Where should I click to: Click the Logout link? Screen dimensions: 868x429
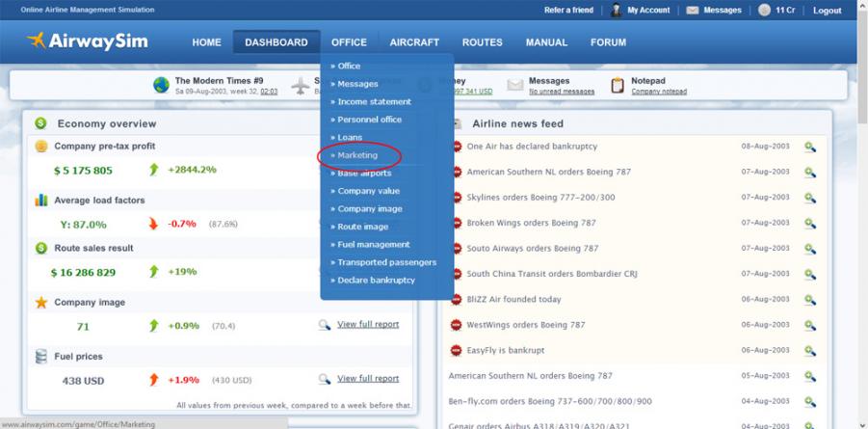827,11
